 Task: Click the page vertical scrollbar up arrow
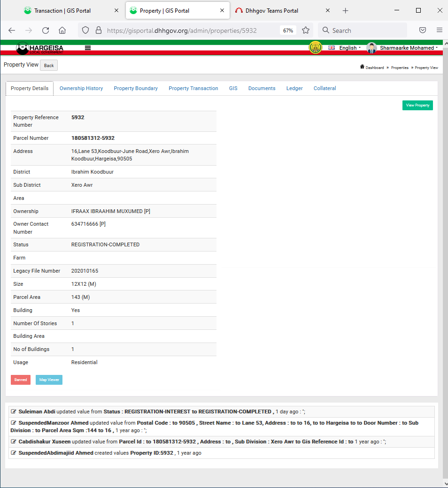pos(446,44)
